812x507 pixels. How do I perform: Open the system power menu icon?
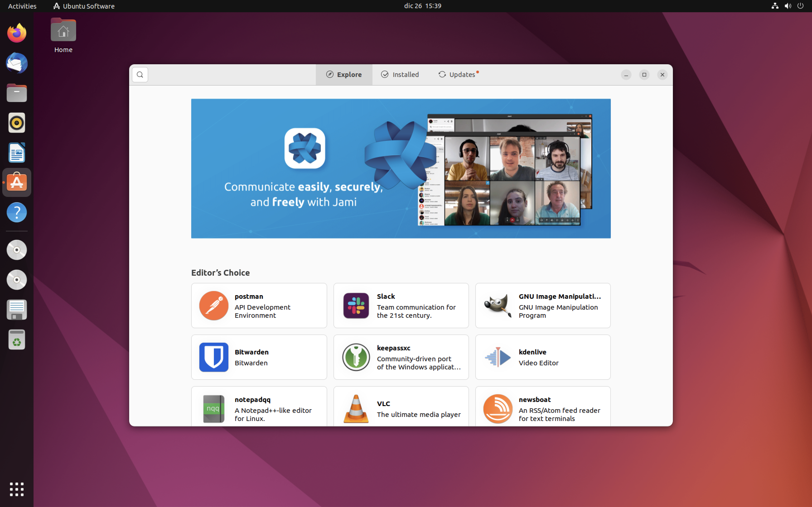[800, 6]
